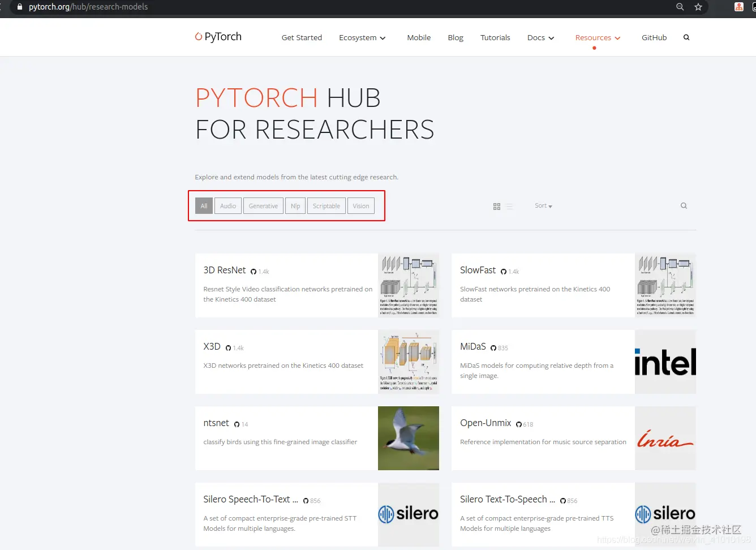Open Silero Speech-To-Text model page

click(251, 500)
